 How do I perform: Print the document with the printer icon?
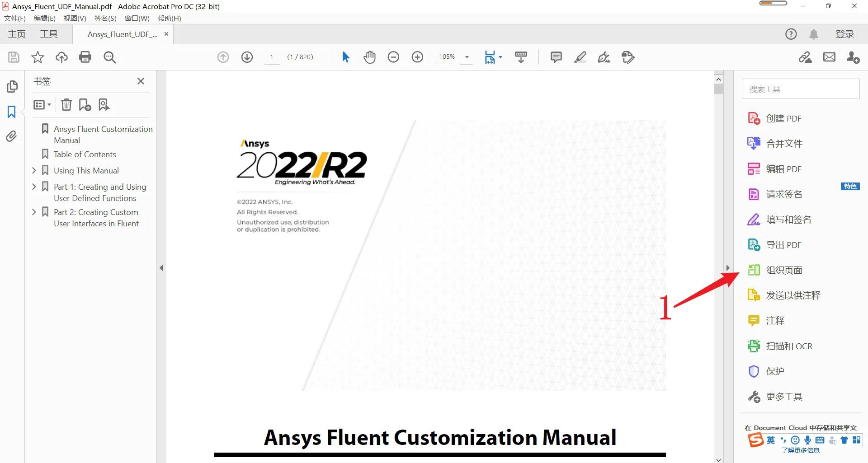[85, 57]
